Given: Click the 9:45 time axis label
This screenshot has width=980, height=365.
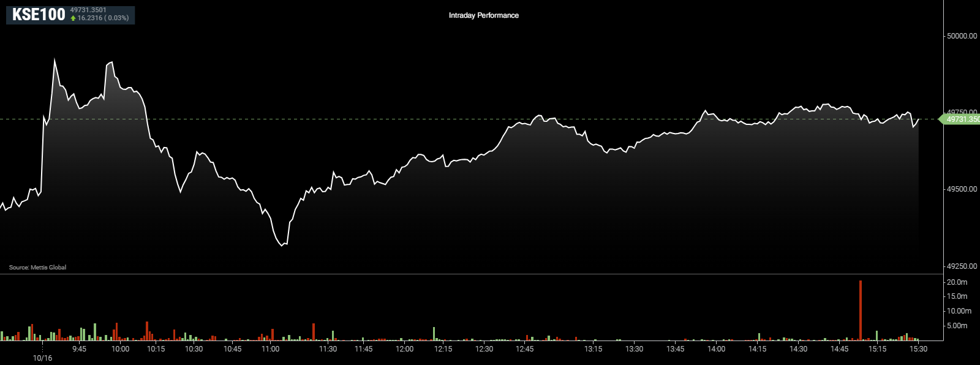Looking at the screenshot, I should (x=79, y=349).
